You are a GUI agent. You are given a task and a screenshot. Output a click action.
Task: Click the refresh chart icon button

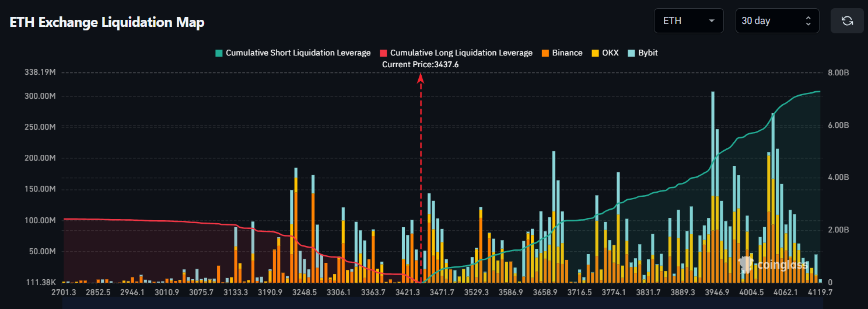(x=847, y=21)
